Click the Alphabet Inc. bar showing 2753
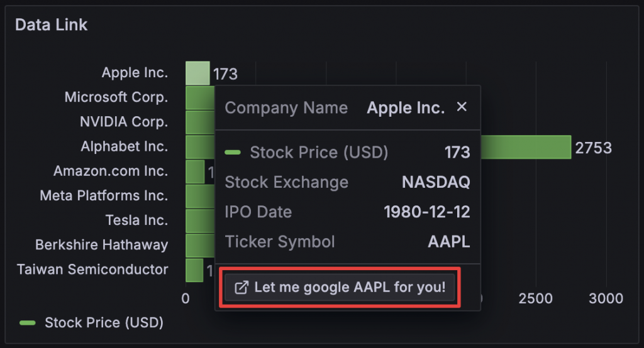This screenshot has width=644, height=348. (526, 147)
